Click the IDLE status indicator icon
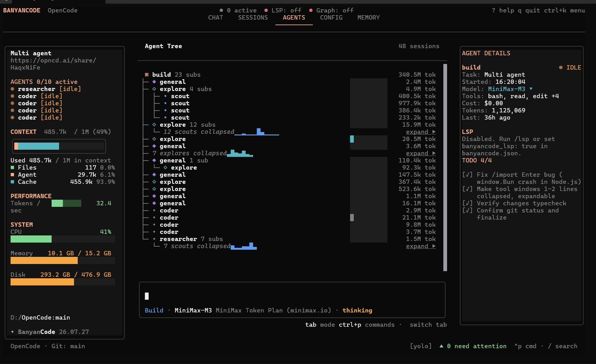 click(561, 67)
